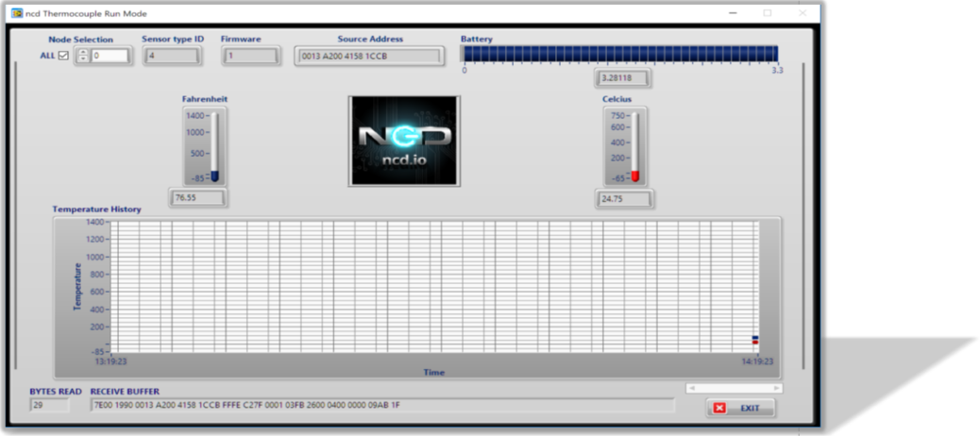Maximize the ncd Thermocouple window
980x436 pixels.
[x=767, y=13]
